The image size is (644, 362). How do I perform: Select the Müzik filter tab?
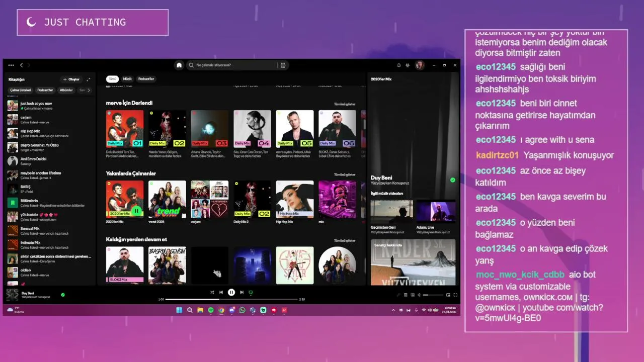[x=128, y=79]
